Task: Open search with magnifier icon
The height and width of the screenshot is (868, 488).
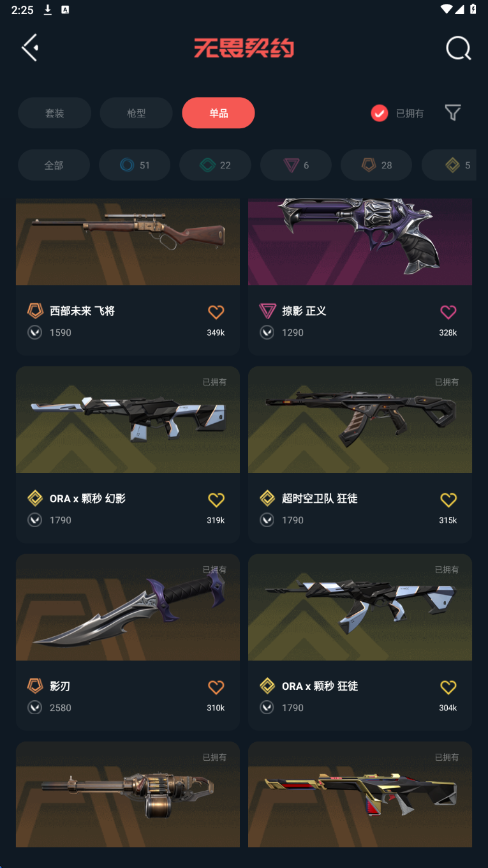Action: tap(458, 48)
